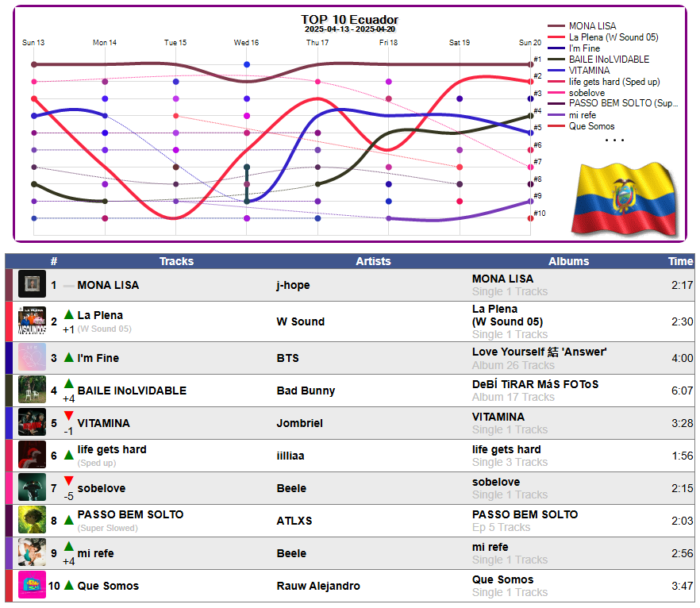Open the mi refe cover thumbnail
700x608 pixels.
pyautogui.click(x=32, y=552)
